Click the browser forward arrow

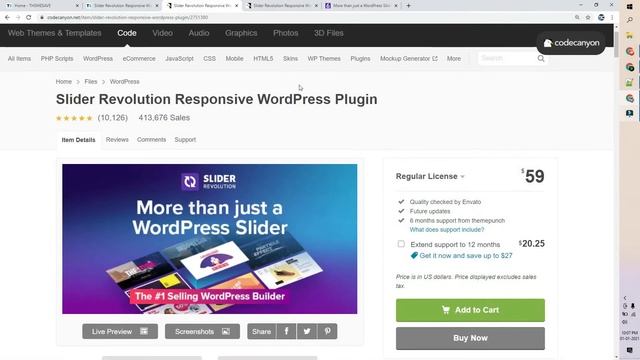[18, 18]
